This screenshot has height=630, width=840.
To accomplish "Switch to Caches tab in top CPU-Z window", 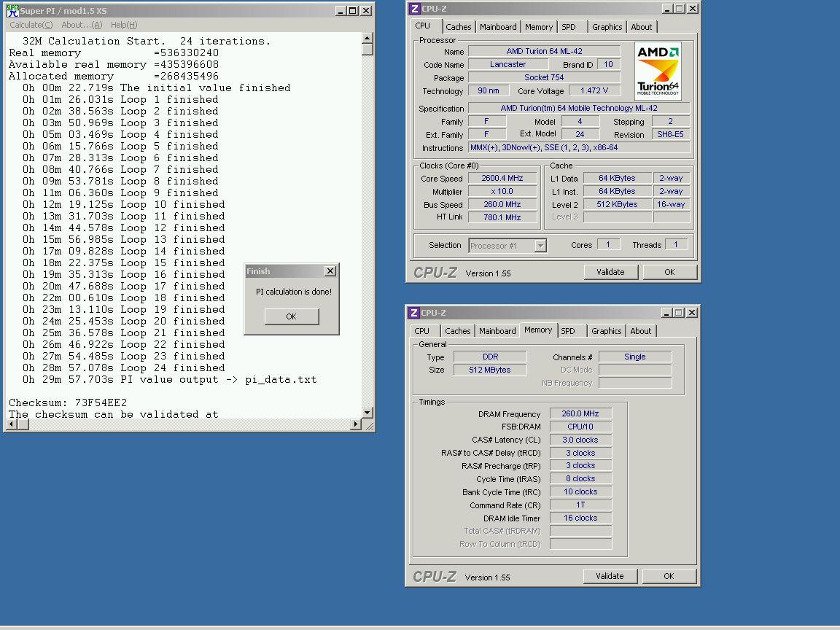I will click(x=459, y=27).
